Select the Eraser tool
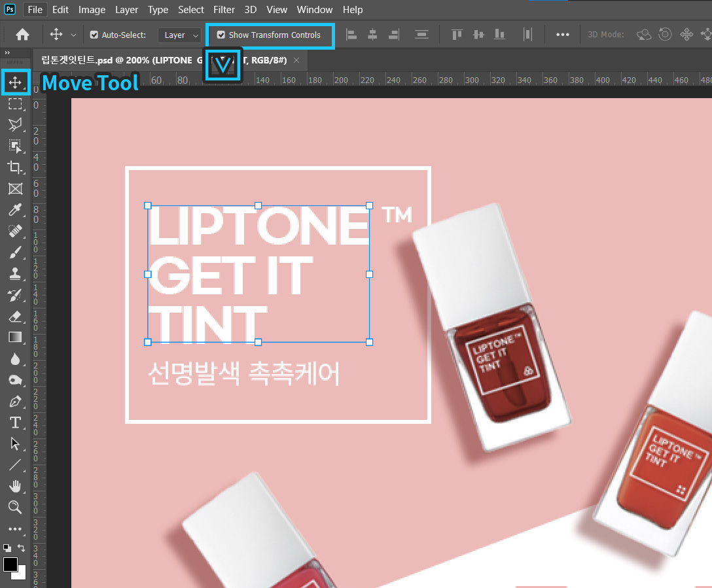The image size is (712, 588). [15, 316]
